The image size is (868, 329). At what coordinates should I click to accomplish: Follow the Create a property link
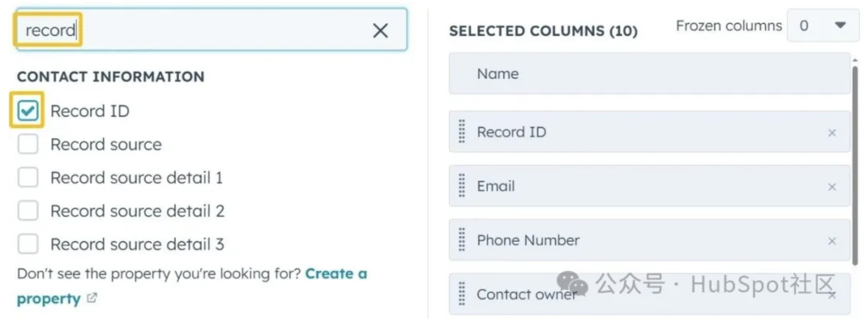pos(336,274)
